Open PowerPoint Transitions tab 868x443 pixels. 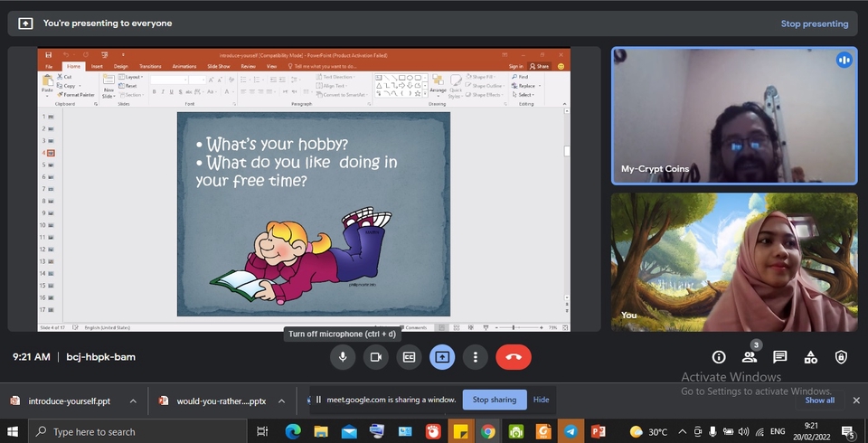[150, 67]
